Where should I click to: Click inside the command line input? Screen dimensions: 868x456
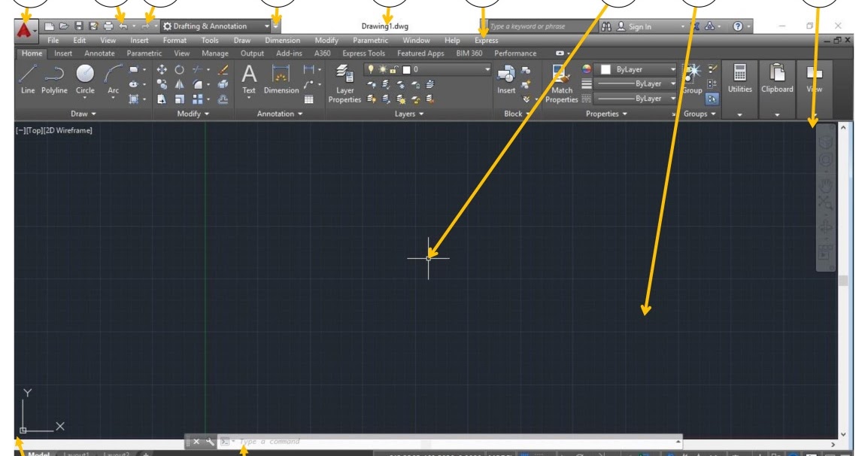(301, 440)
